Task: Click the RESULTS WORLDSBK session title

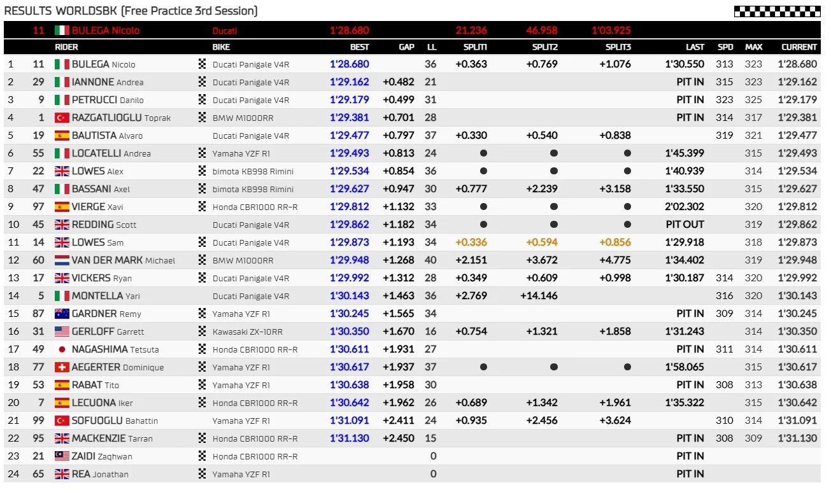Action: click(x=131, y=11)
